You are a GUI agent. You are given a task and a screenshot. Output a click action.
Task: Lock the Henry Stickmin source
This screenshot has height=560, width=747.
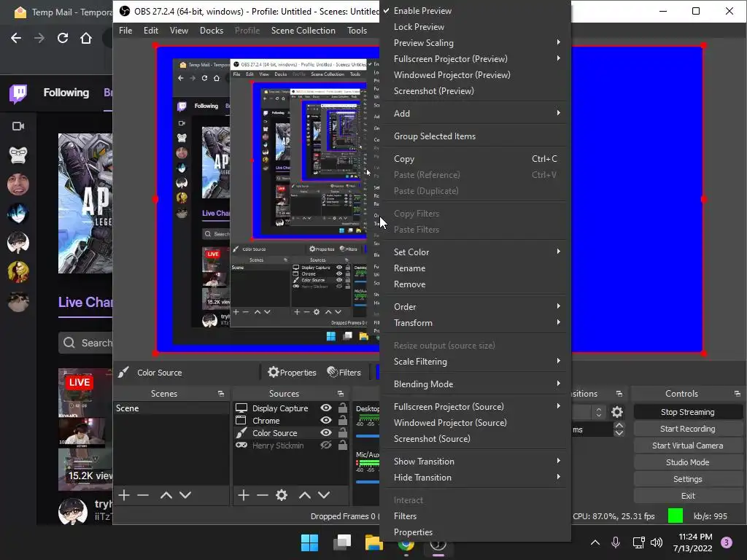click(x=343, y=445)
